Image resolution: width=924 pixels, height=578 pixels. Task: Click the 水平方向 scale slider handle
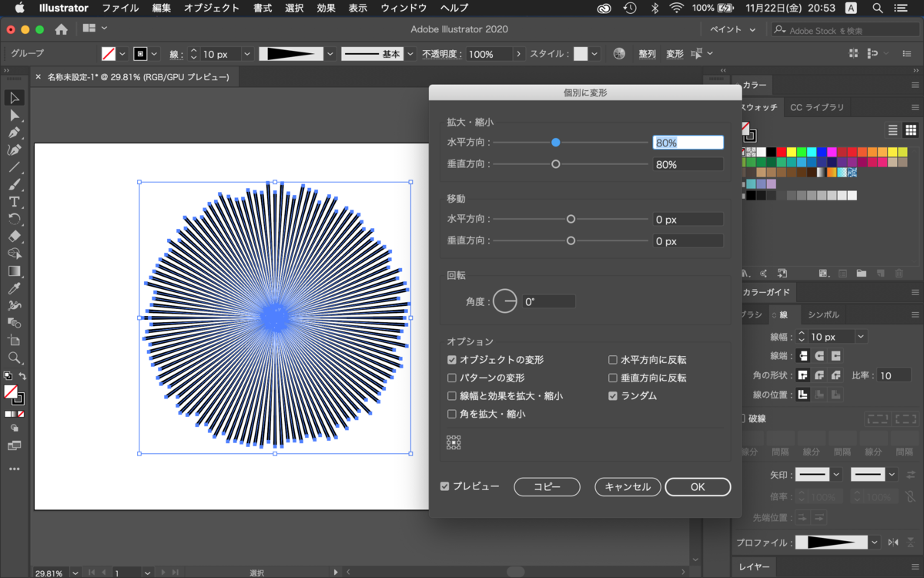[x=556, y=142]
